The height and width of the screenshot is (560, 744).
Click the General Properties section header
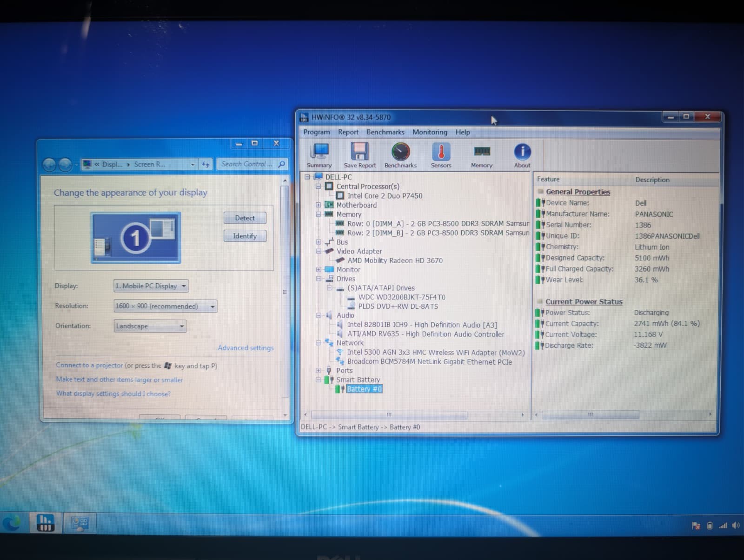point(578,192)
